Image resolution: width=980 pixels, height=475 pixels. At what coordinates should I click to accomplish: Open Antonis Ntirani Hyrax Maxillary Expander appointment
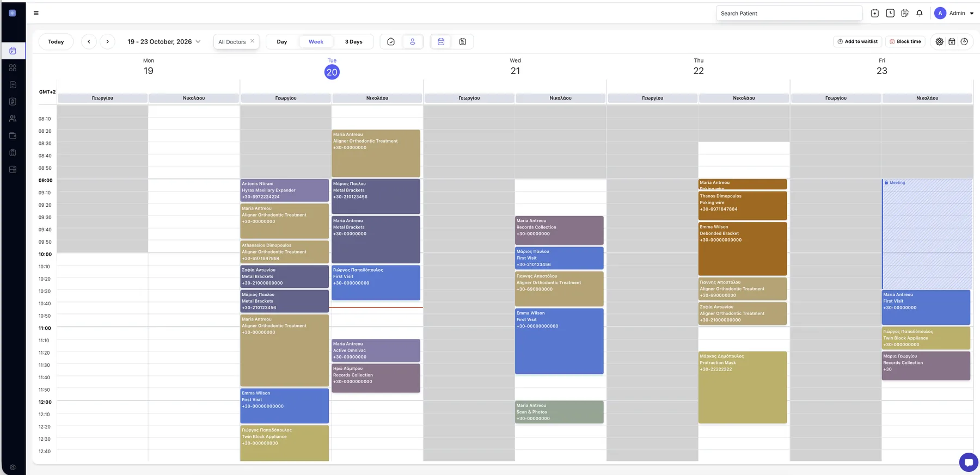pos(284,190)
